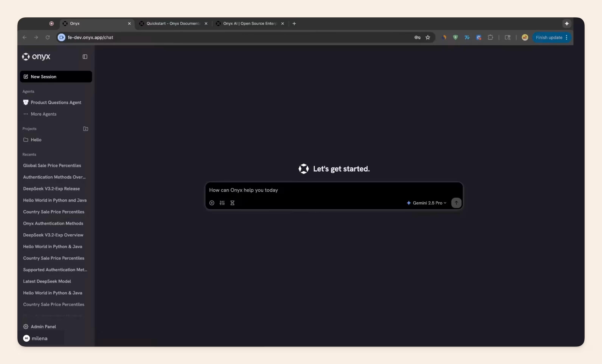Click the message input field
This screenshot has height=364, width=602.
(334, 190)
